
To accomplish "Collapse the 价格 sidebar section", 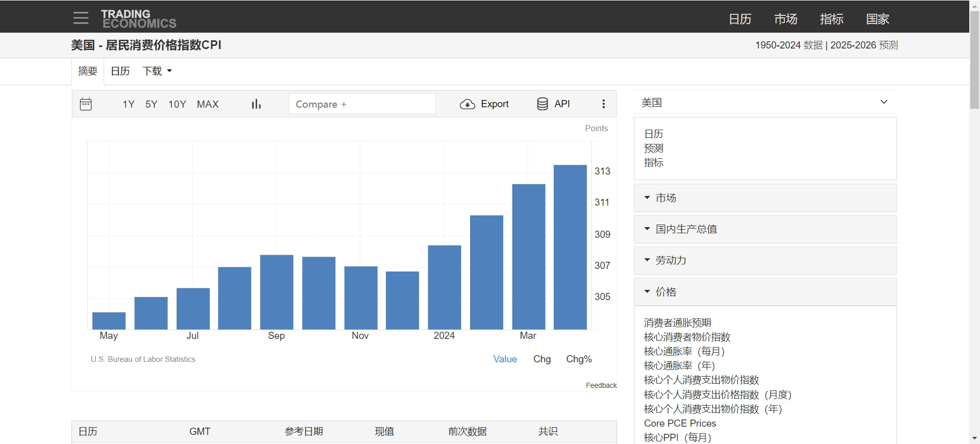I will (x=765, y=292).
